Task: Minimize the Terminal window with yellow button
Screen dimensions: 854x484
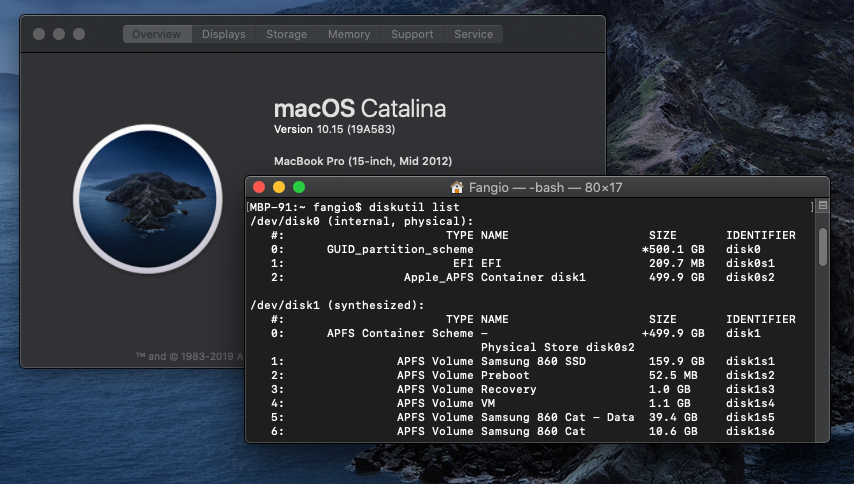Action: pyautogui.click(x=279, y=187)
